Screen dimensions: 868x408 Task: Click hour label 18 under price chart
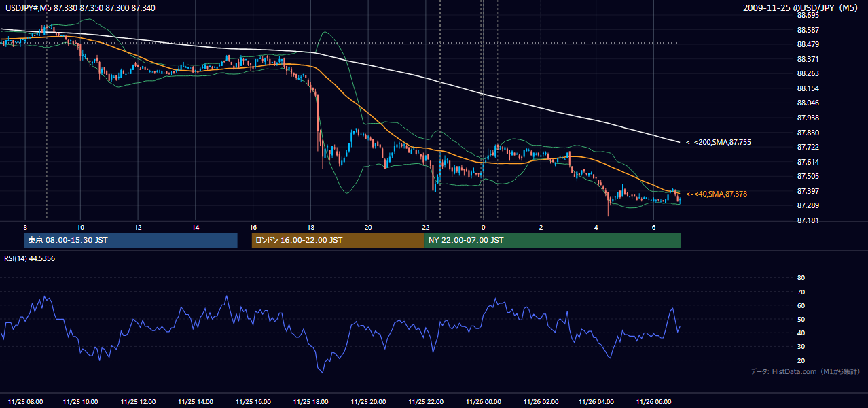pyautogui.click(x=310, y=227)
